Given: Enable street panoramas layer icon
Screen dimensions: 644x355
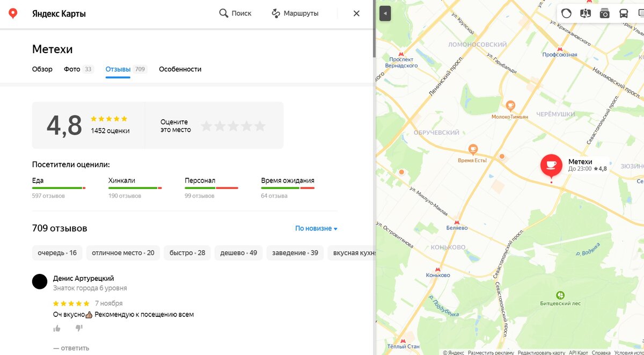Looking at the screenshot, I should [586, 13].
